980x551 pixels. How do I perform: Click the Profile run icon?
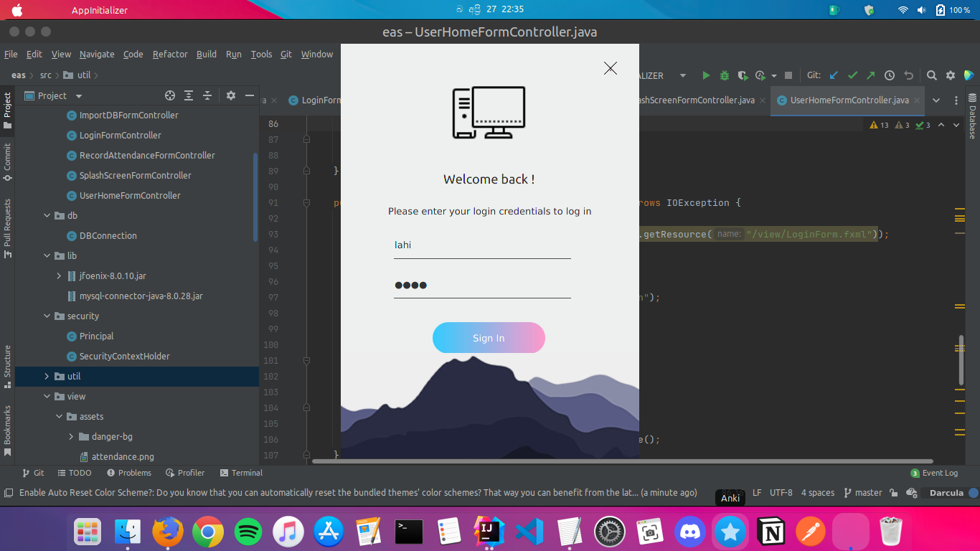click(x=762, y=75)
